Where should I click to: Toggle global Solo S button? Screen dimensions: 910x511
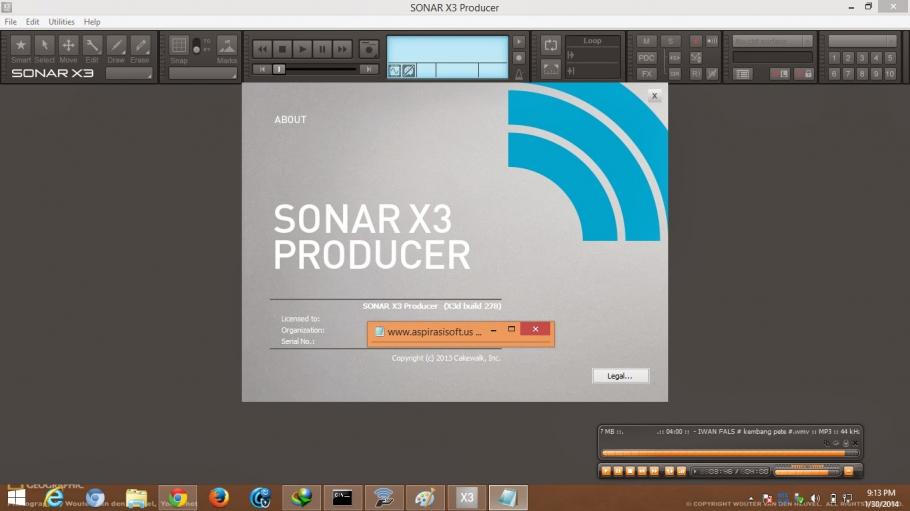point(671,41)
